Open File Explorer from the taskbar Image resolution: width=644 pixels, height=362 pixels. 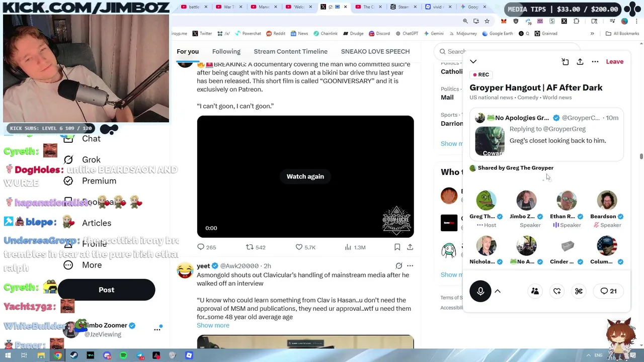[41, 355]
